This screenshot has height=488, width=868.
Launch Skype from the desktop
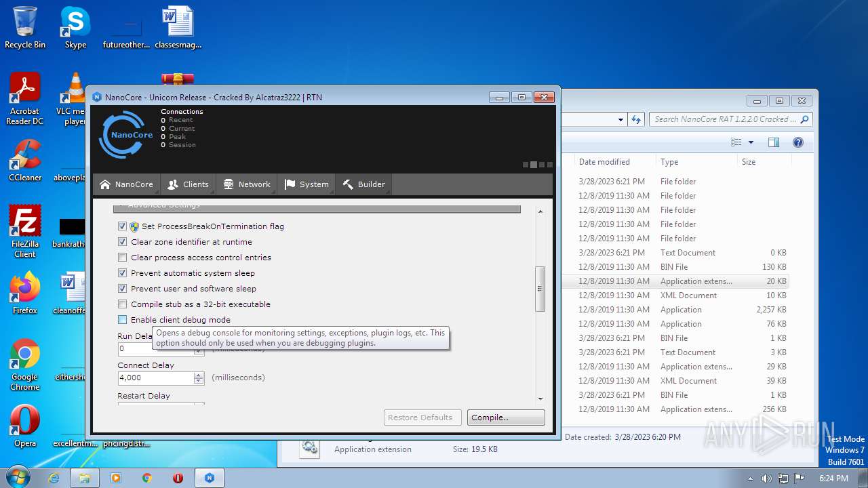pos(75,27)
